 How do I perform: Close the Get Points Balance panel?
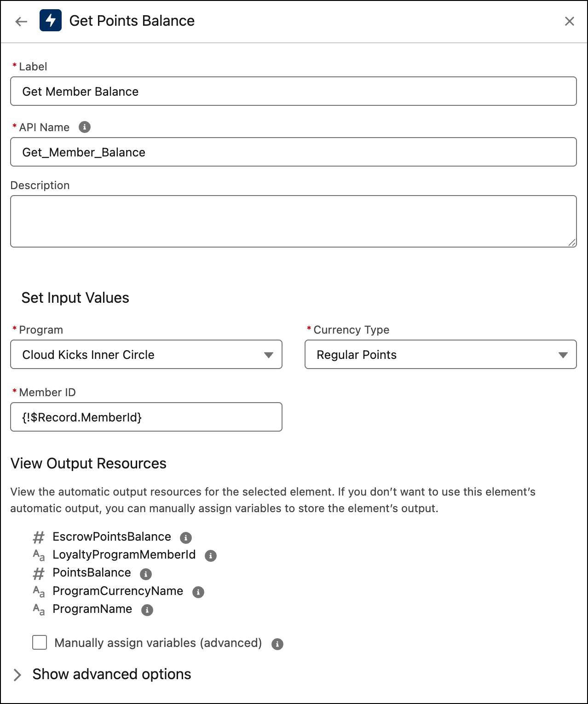click(x=569, y=21)
